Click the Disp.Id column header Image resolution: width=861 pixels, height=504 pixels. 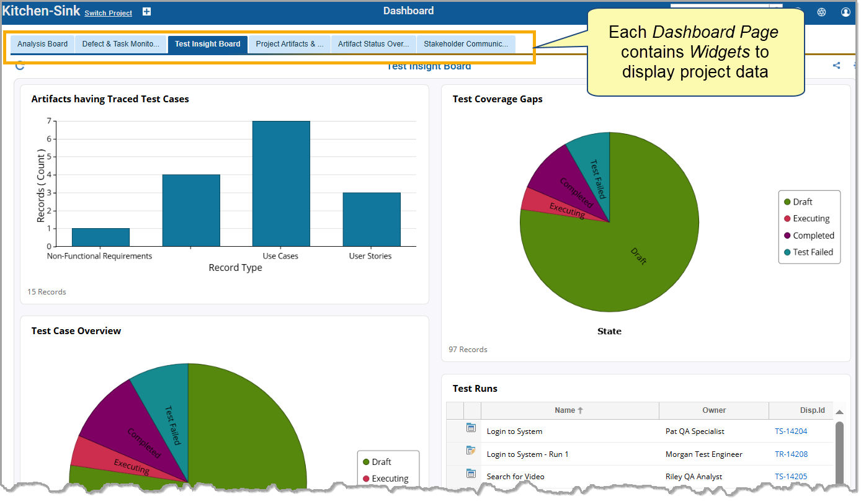812,410
